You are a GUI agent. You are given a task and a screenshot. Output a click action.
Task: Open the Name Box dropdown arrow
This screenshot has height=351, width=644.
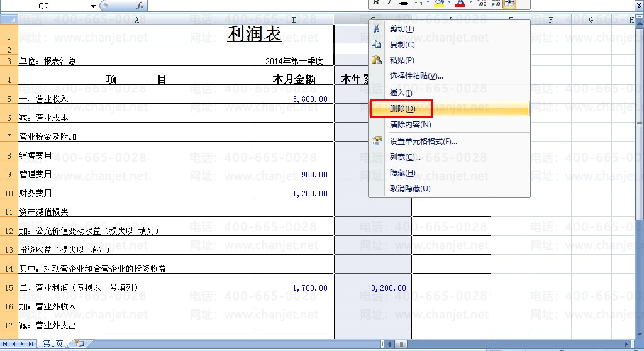93,6
